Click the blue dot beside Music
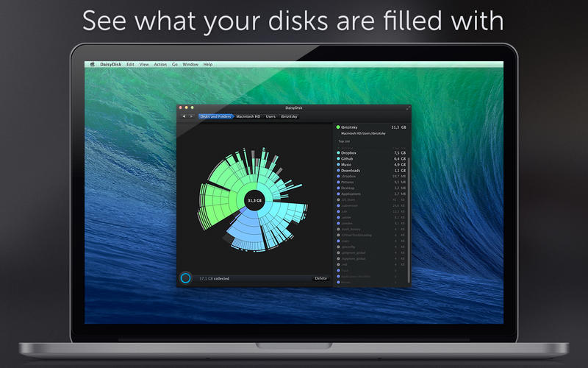 (x=338, y=164)
